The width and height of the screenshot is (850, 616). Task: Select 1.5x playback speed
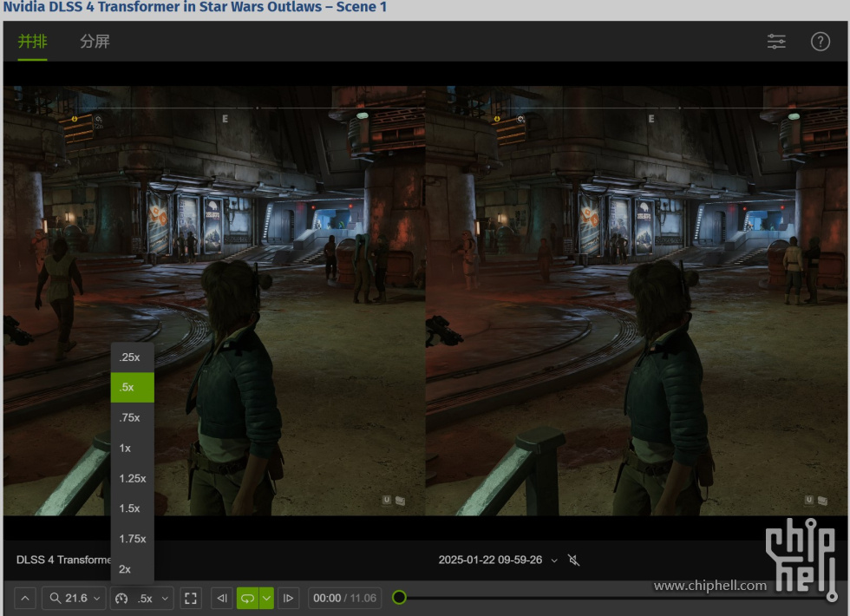(x=132, y=508)
